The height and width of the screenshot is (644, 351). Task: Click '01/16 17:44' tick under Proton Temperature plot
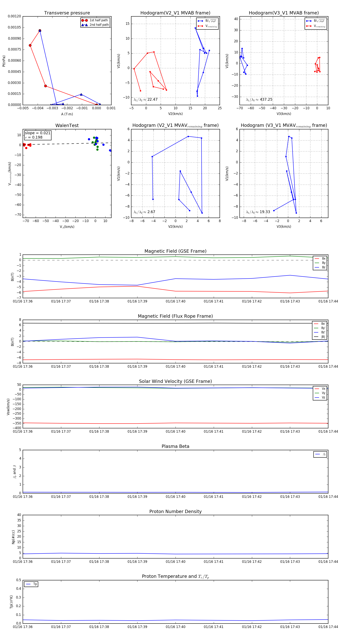(328, 627)
